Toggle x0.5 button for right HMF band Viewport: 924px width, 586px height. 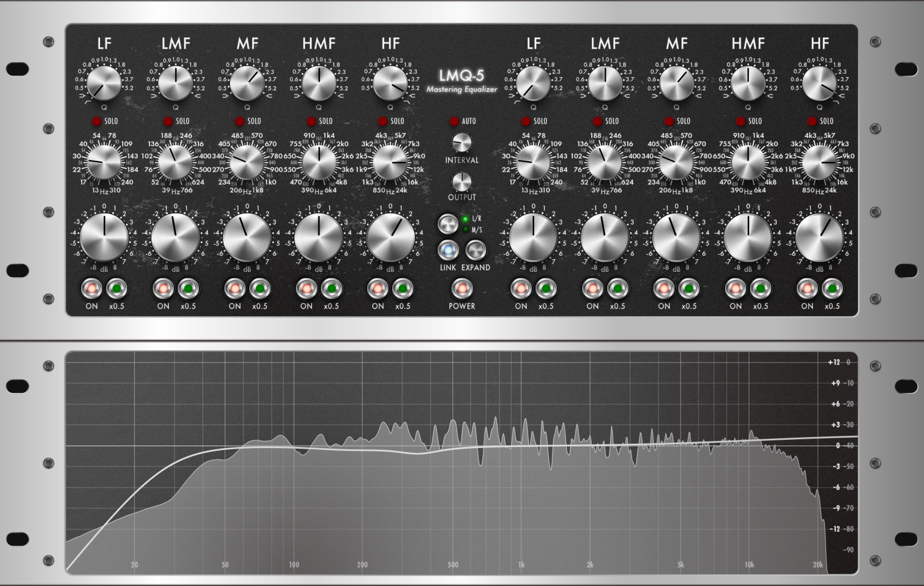tap(761, 289)
